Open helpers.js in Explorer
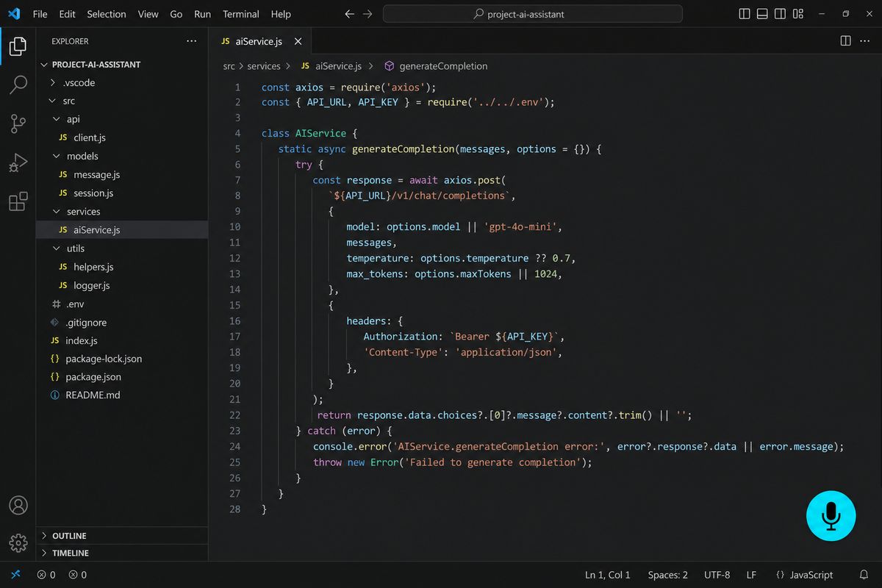This screenshot has width=882, height=588. 122,267
